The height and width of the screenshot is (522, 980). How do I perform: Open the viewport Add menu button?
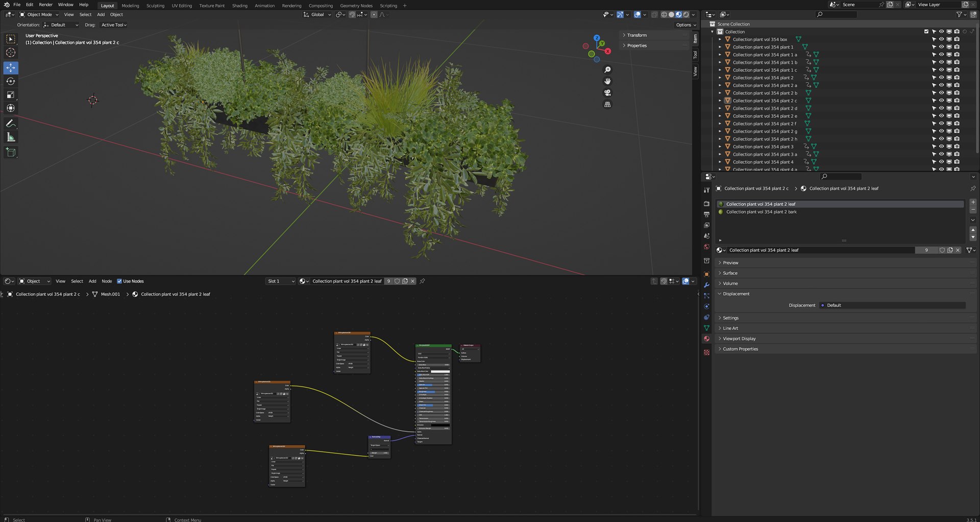click(101, 15)
